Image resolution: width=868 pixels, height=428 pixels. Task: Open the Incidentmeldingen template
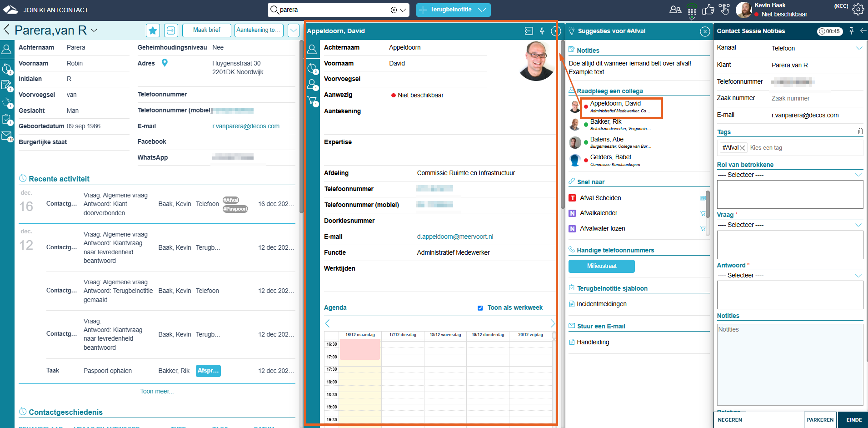[601, 304]
